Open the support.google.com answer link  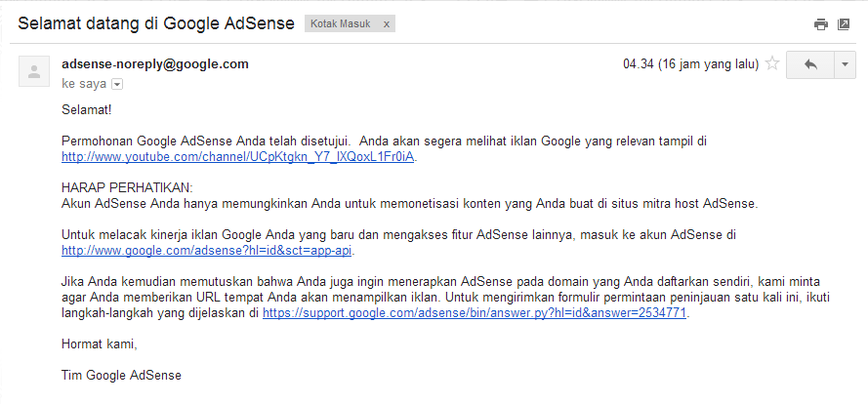tap(475, 313)
